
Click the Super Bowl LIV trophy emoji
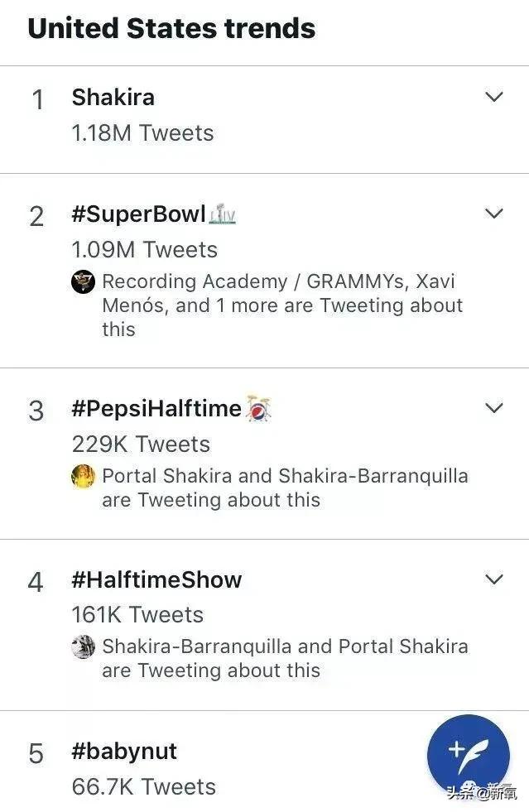coord(223,214)
